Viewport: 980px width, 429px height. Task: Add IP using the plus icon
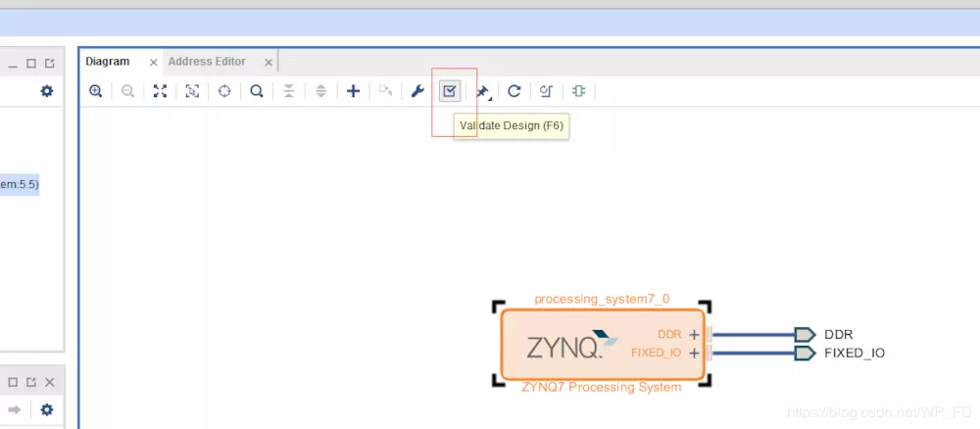point(353,91)
